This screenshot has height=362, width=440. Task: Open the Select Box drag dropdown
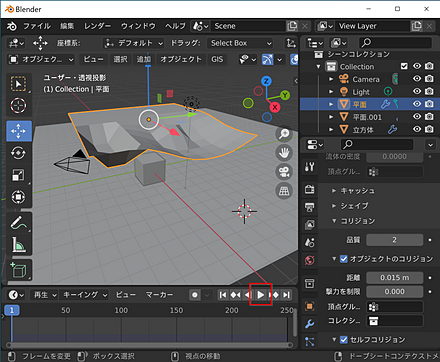tap(240, 43)
